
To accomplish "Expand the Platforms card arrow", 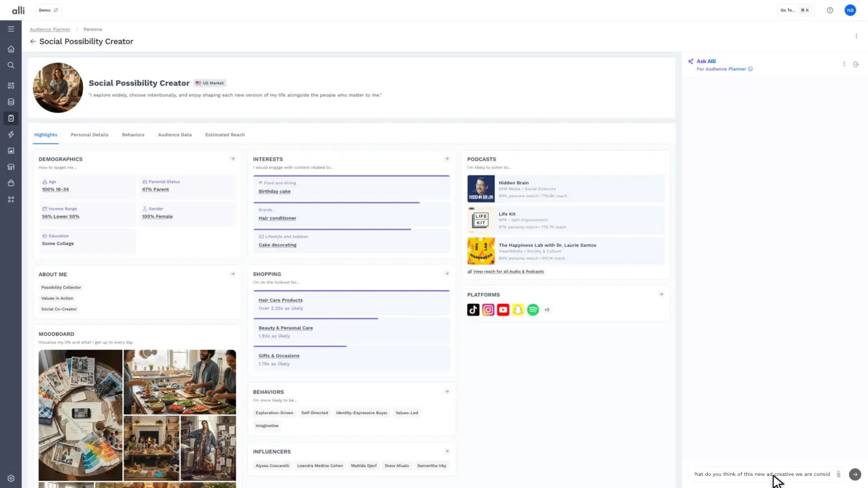I will coord(661,294).
